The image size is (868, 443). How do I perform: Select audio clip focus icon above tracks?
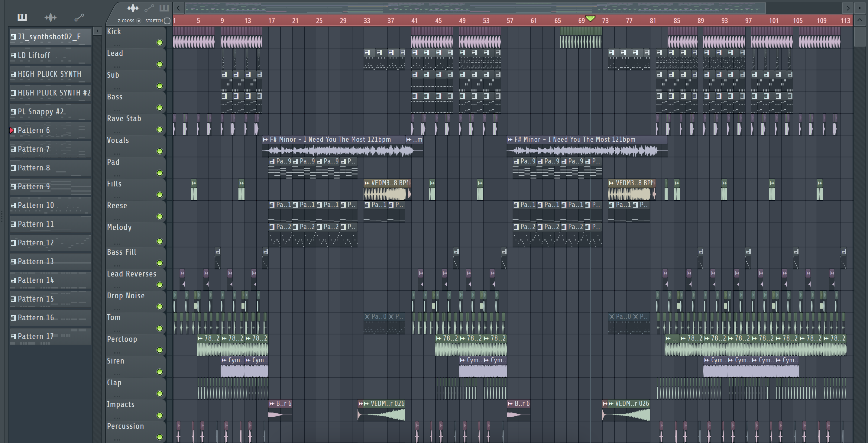click(x=133, y=8)
